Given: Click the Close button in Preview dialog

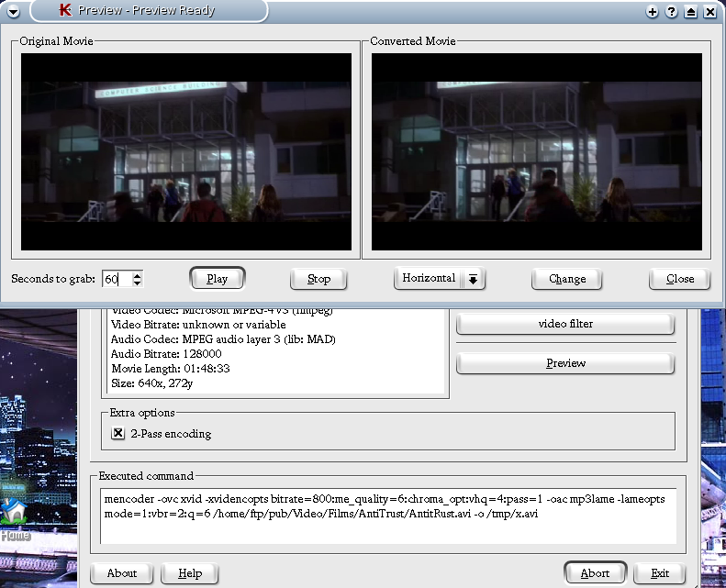Looking at the screenshot, I should 680,279.
